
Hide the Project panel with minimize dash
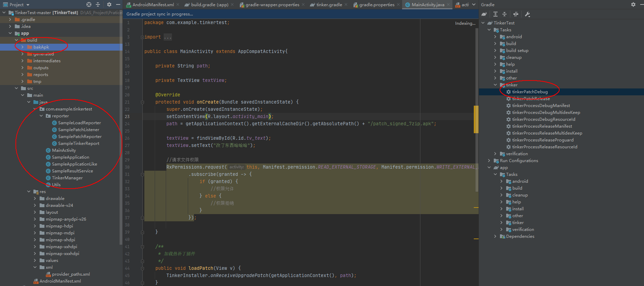(118, 4)
